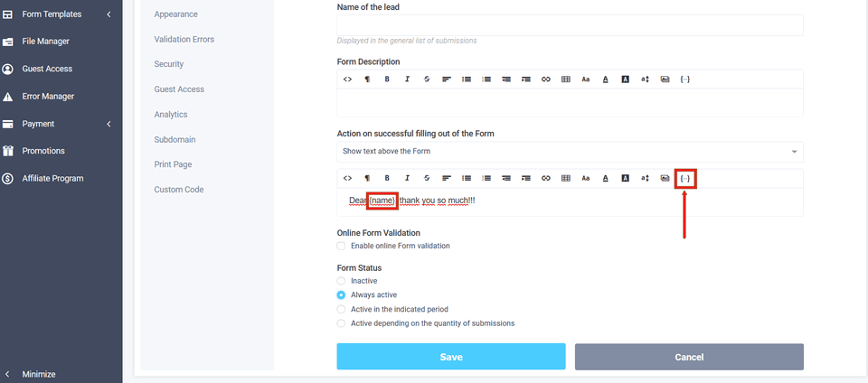The width and height of the screenshot is (868, 383).
Task: Click italic icon in the success action editor
Action: coord(407,179)
